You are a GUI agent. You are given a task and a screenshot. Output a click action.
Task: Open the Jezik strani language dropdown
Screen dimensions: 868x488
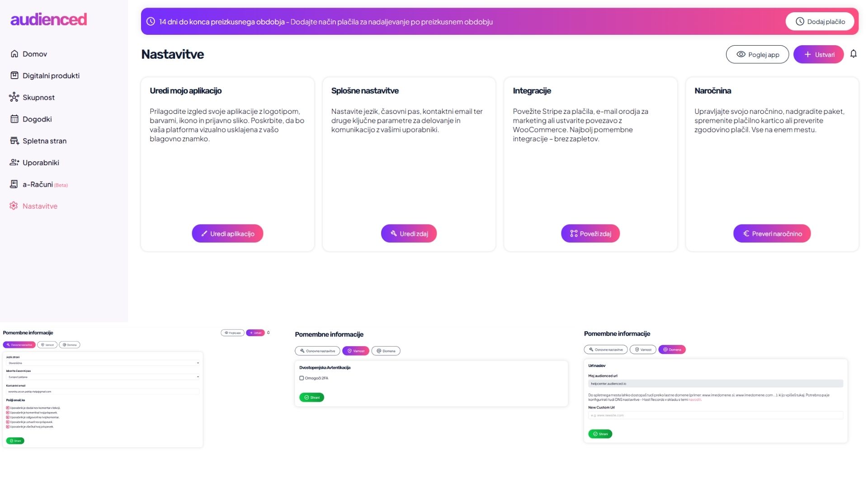(x=103, y=363)
